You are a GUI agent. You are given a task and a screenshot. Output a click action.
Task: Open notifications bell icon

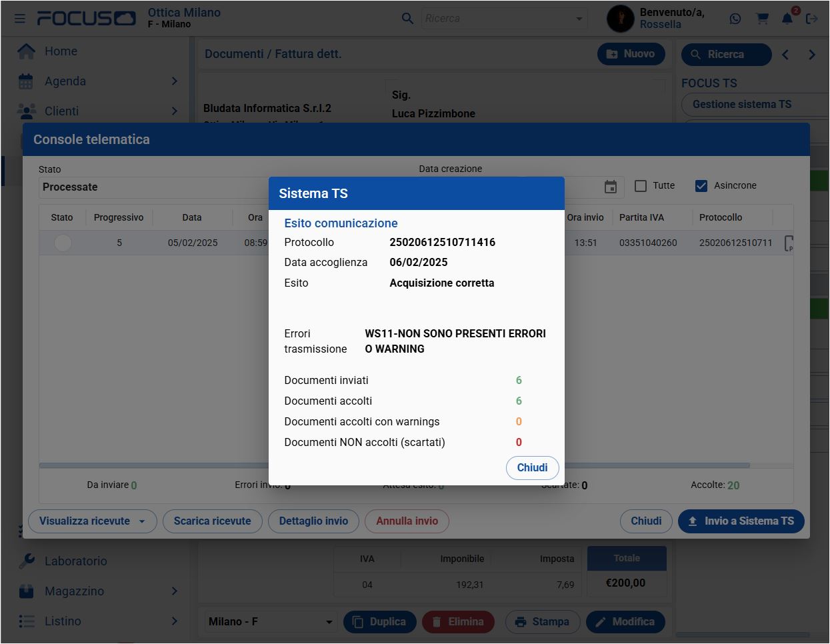pos(787,19)
